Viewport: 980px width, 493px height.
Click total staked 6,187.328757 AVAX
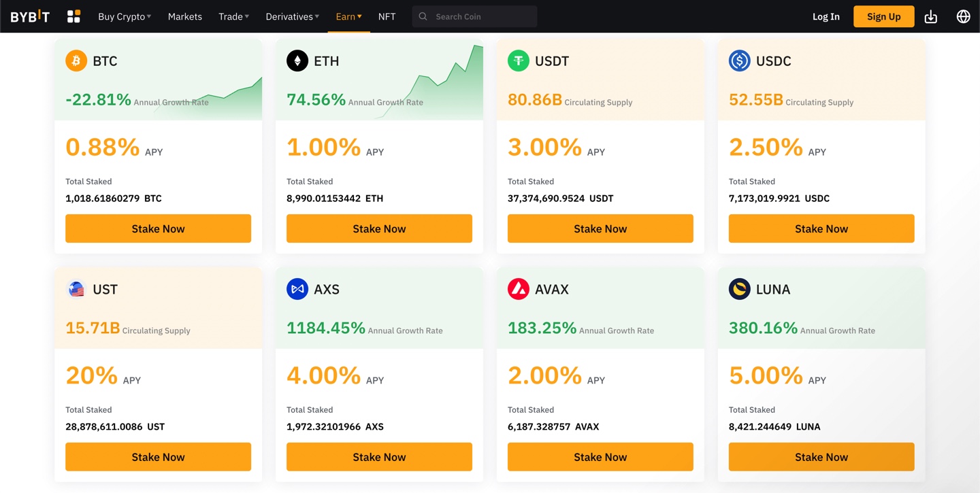coord(553,427)
